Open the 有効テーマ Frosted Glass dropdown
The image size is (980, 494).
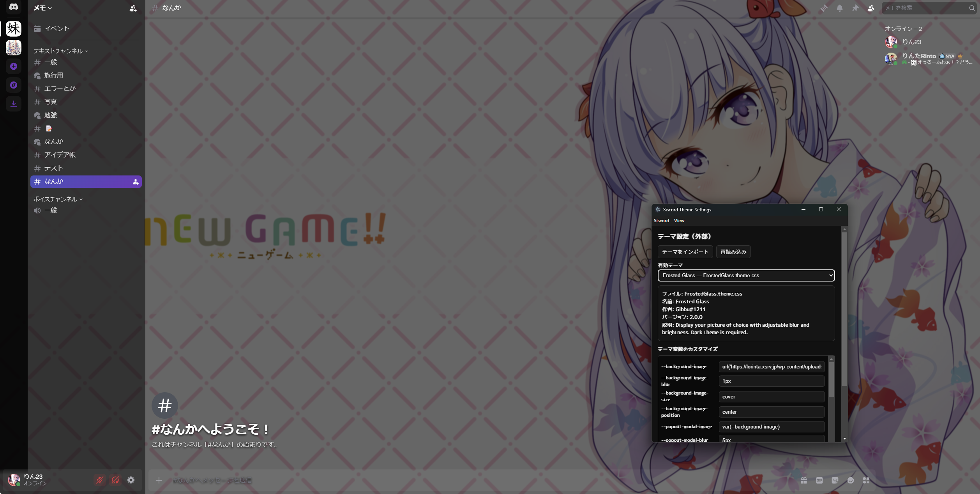(746, 275)
